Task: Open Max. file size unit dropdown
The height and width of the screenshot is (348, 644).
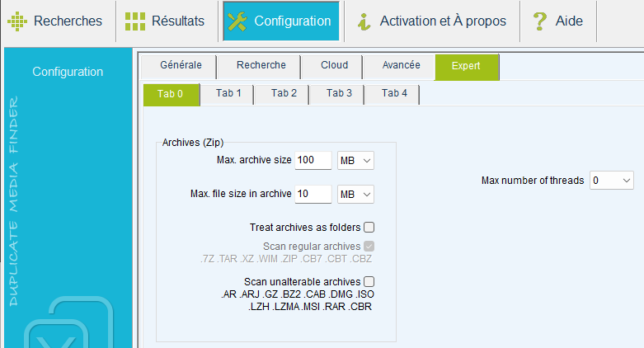Action: click(x=355, y=195)
